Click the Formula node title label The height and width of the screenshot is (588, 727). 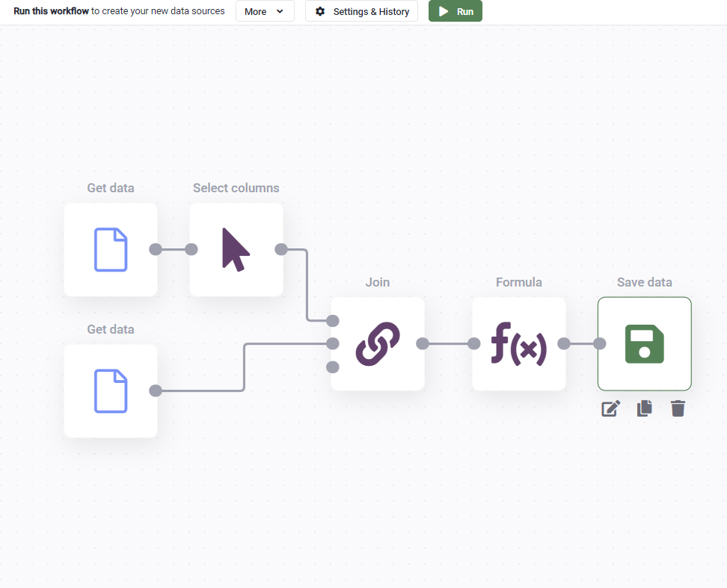coord(519,282)
